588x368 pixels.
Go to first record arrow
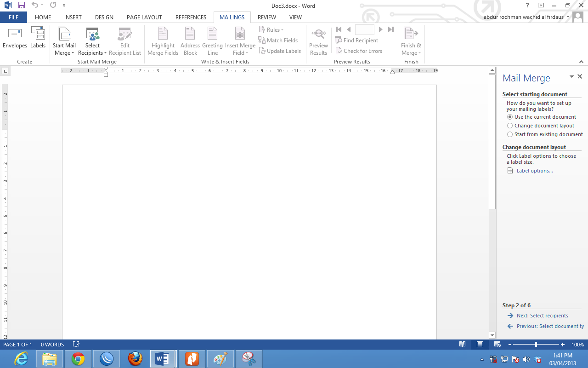click(x=339, y=29)
